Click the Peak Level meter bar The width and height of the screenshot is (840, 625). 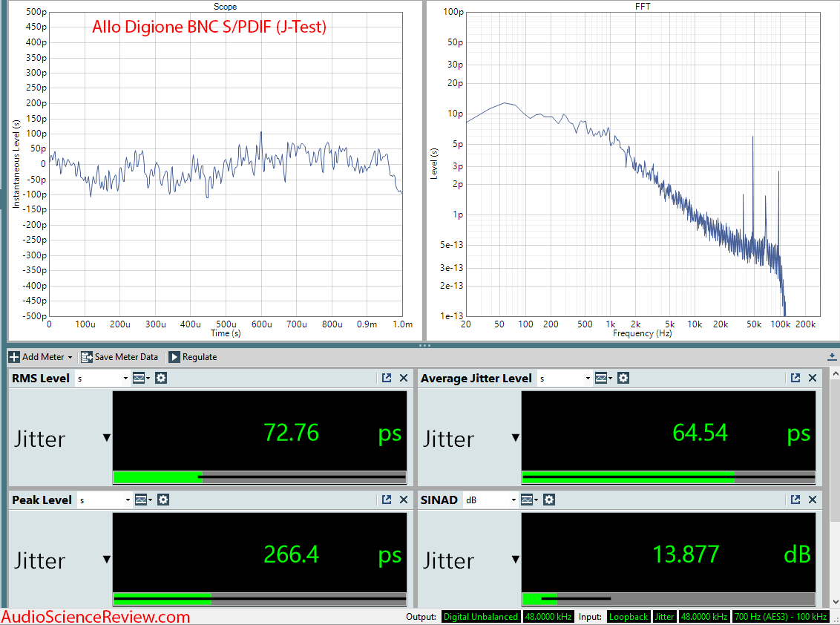(x=260, y=598)
